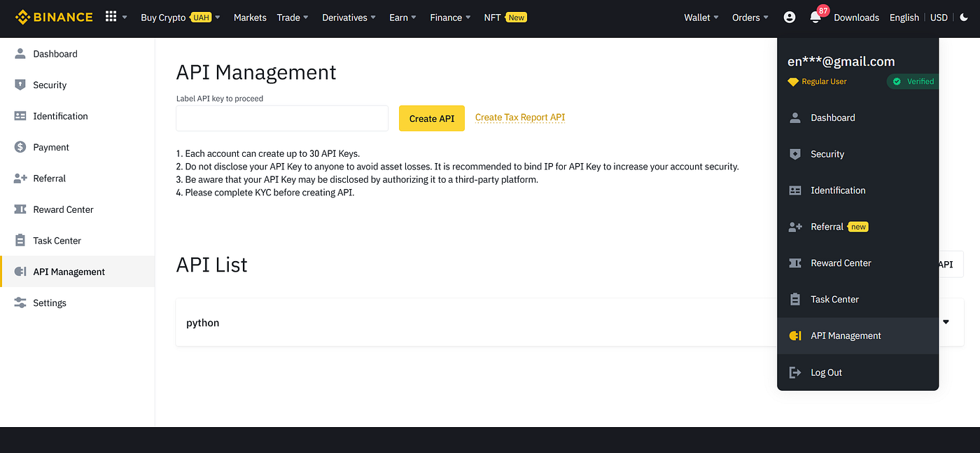Click Reward Center ticket icon in left sidebar
The image size is (980, 453).
pyautogui.click(x=20, y=209)
